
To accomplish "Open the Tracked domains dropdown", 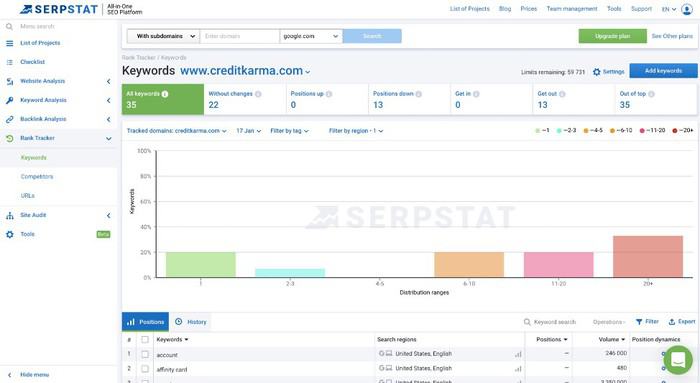I will pyautogui.click(x=177, y=131).
